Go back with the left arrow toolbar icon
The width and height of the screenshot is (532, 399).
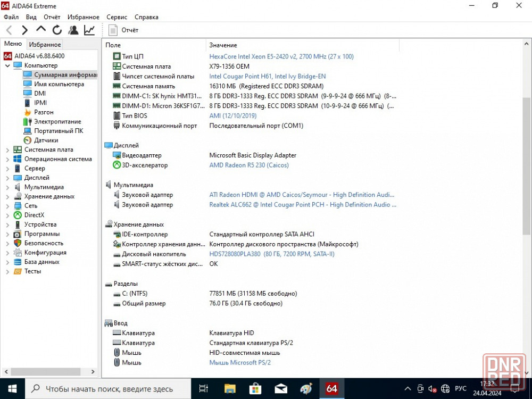coord(9,30)
